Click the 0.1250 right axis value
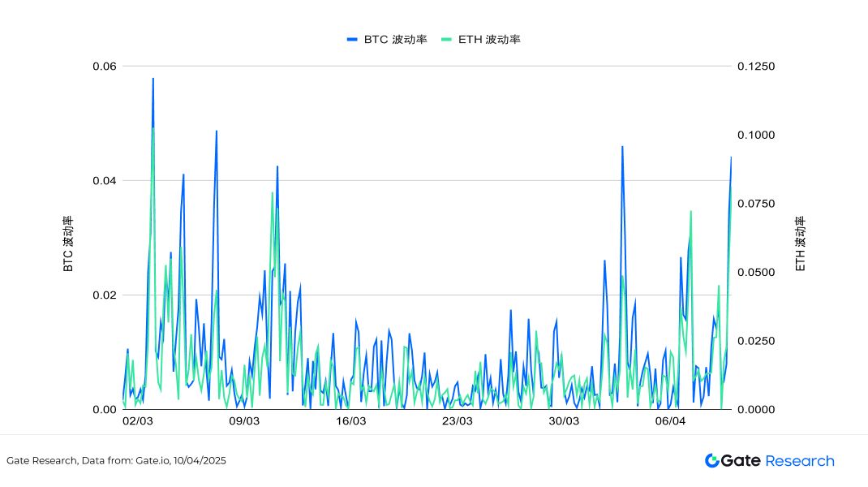The height and width of the screenshot is (487, 868). (756, 67)
